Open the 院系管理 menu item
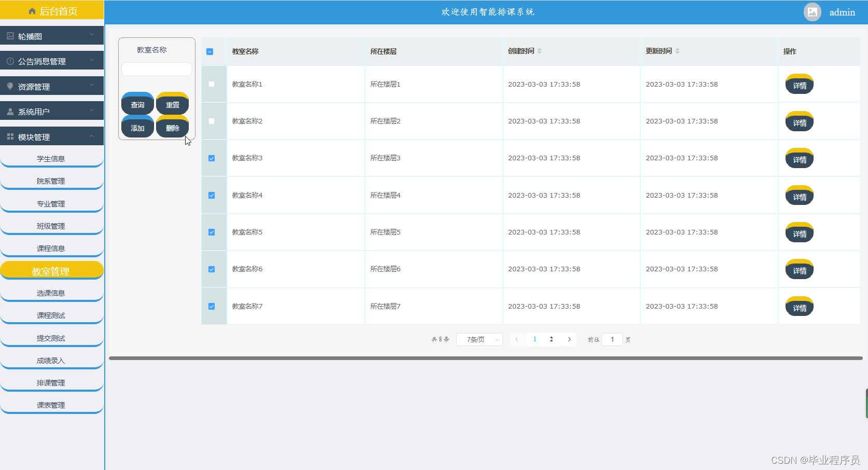The width and height of the screenshot is (868, 470). (51, 181)
